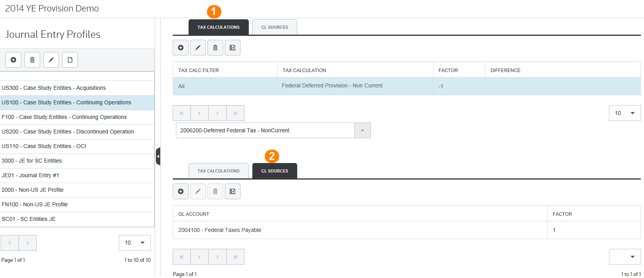Select US300 - Case Study Entities - Acquisitions
The image size is (644, 278).
click(x=54, y=88)
